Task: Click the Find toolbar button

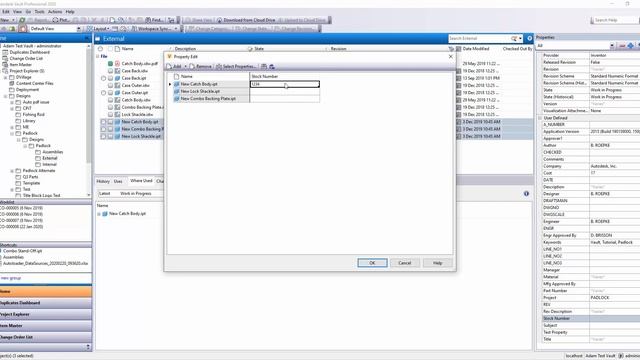Action: (x=155, y=20)
